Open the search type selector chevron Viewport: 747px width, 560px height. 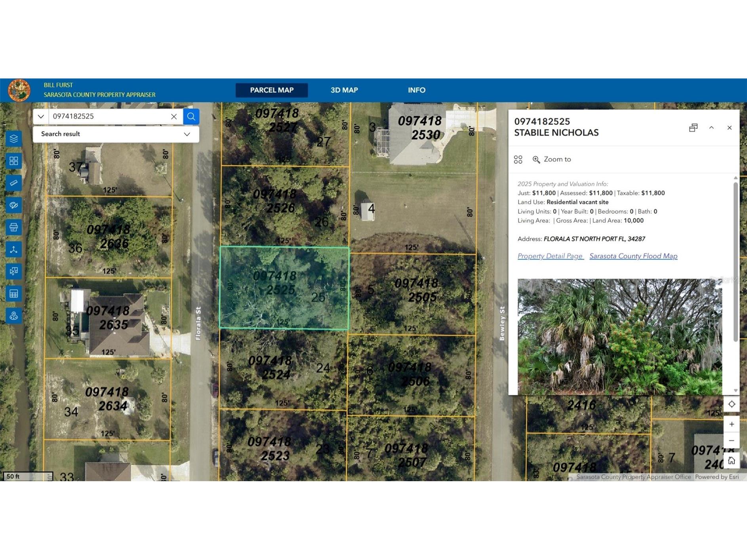pyautogui.click(x=41, y=116)
